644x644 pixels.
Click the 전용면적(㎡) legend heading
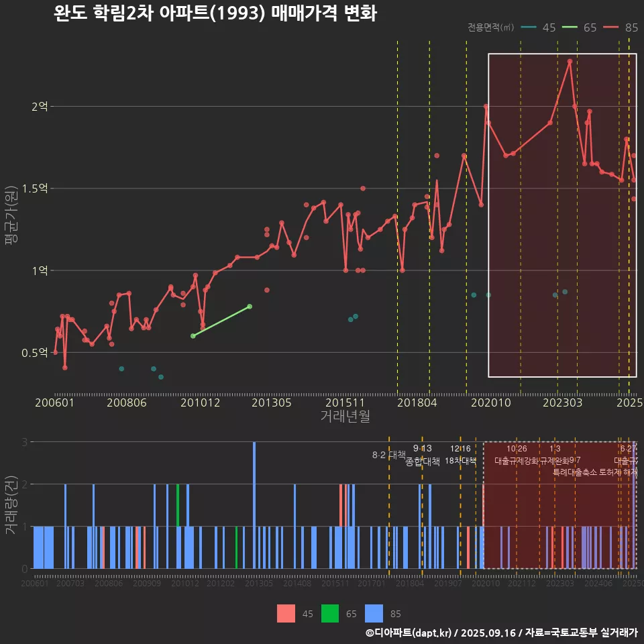point(491,28)
